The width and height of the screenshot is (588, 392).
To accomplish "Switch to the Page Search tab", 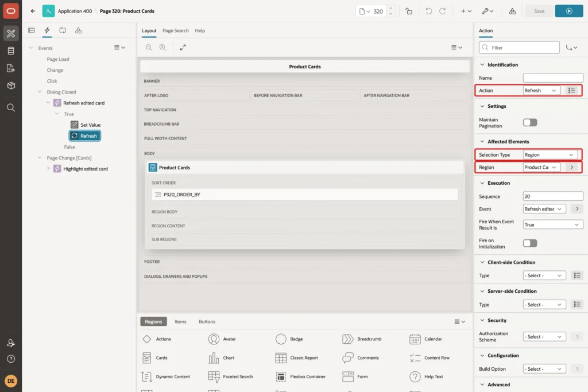I will click(x=176, y=31).
